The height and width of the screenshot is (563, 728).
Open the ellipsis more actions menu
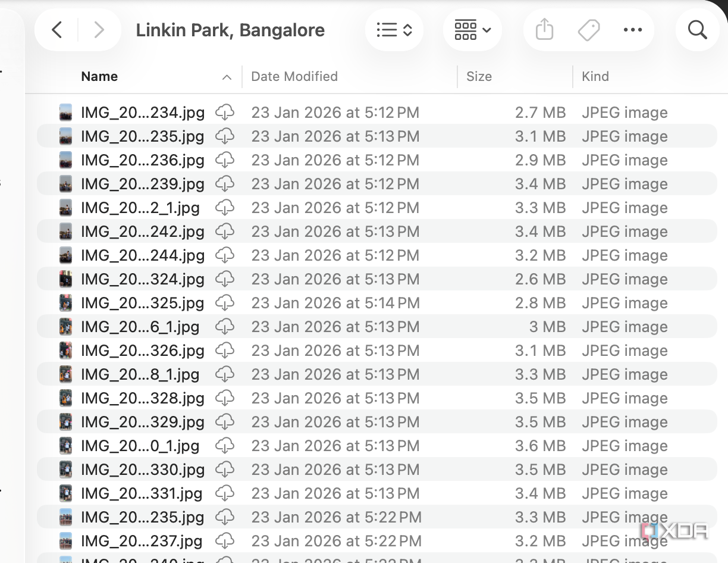click(632, 30)
